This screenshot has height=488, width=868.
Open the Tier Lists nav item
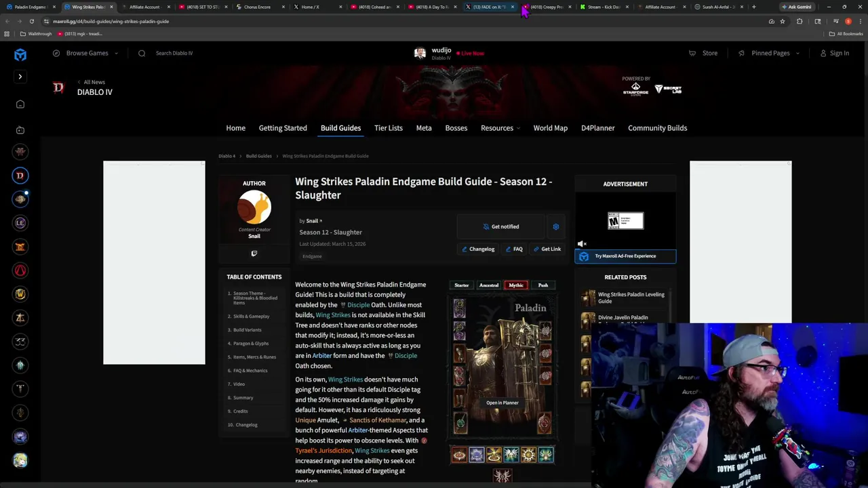pyautogui.click(x=389, y=128)
